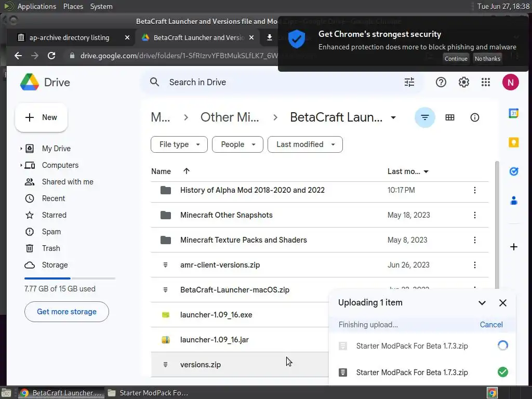The image size is (532, 399).
Task: Open the File type filter dropdown
Action: tap(179, 144)
